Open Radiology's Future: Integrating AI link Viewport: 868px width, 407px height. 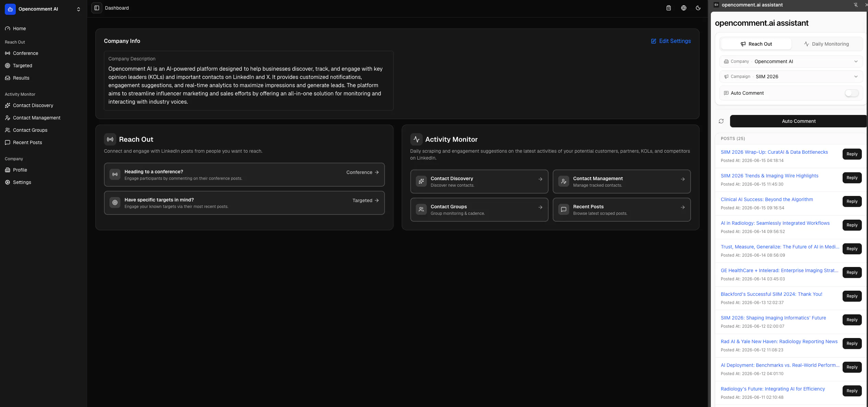tap(773, 389)
